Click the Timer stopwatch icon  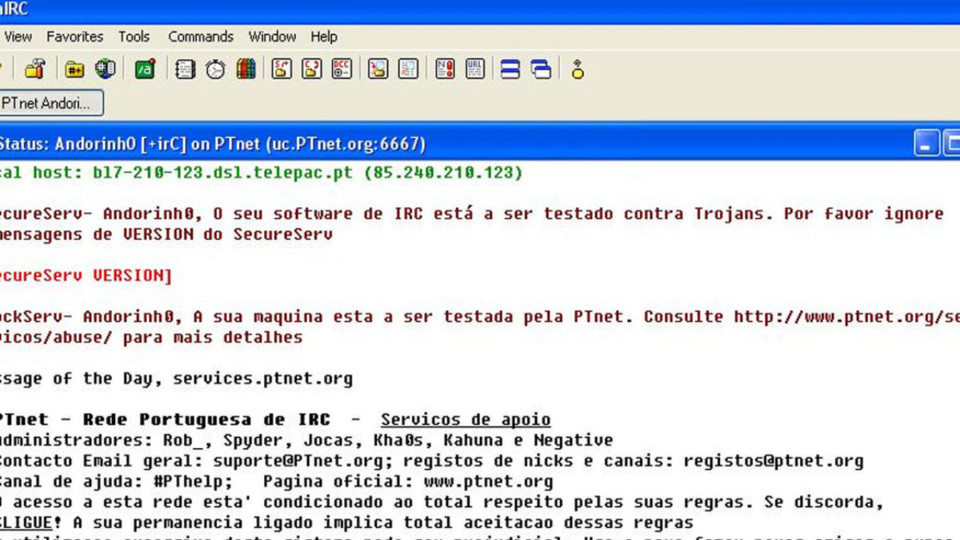pyautogui.click(x=215, y=69)
